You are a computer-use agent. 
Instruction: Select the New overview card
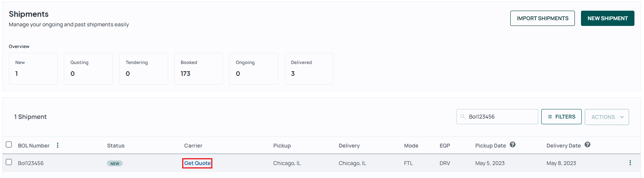pyautogui.click(x=33, y=69)
